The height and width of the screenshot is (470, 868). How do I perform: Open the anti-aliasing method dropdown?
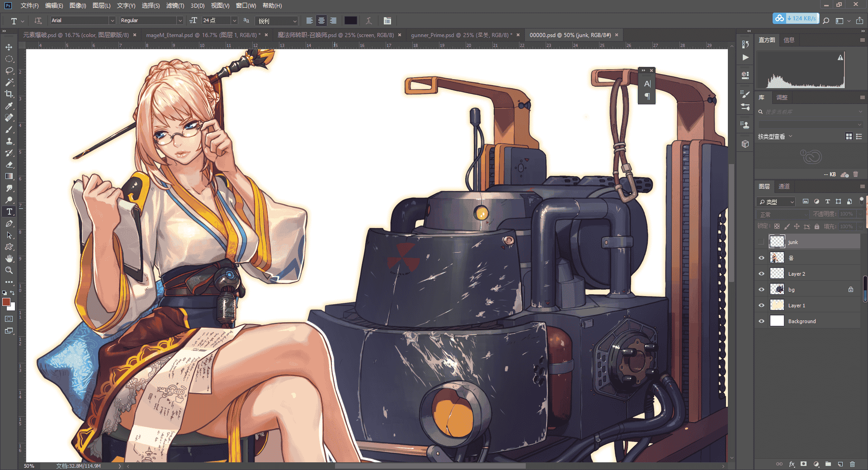pyautogui.click(x=276, y=21)
